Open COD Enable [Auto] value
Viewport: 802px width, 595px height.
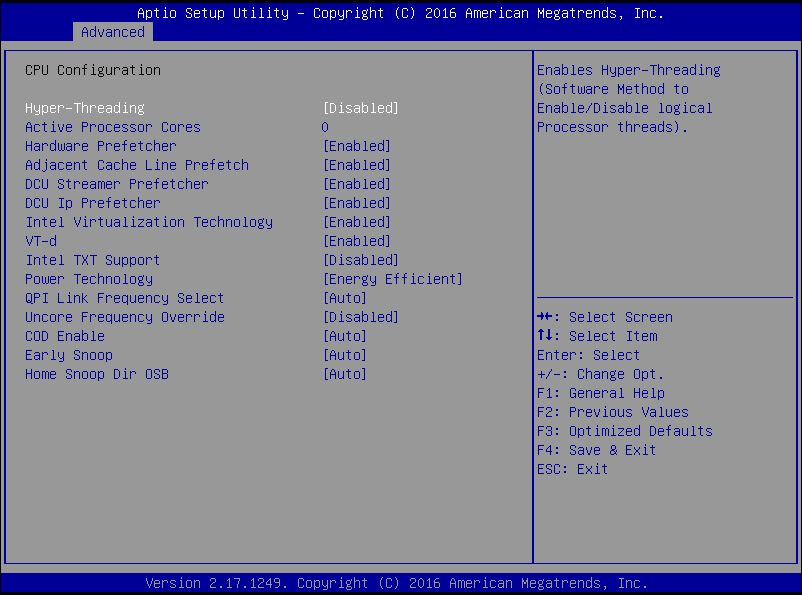345,336
